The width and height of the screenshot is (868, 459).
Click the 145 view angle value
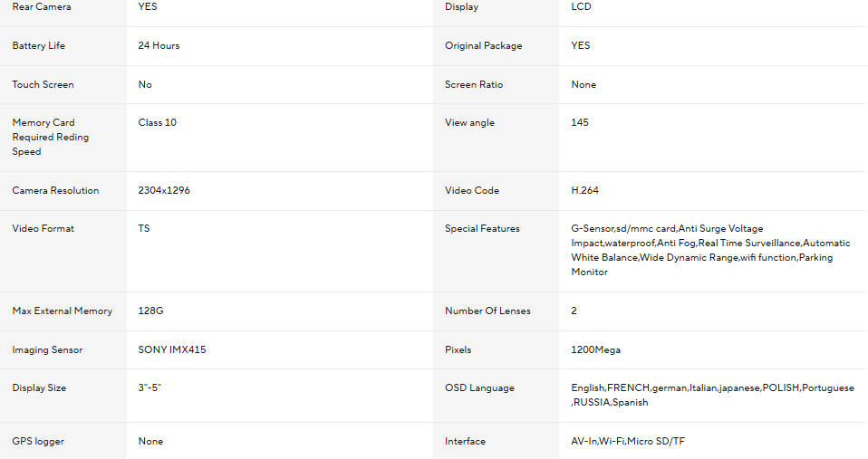pyautogui.click(x=580, y=123)
